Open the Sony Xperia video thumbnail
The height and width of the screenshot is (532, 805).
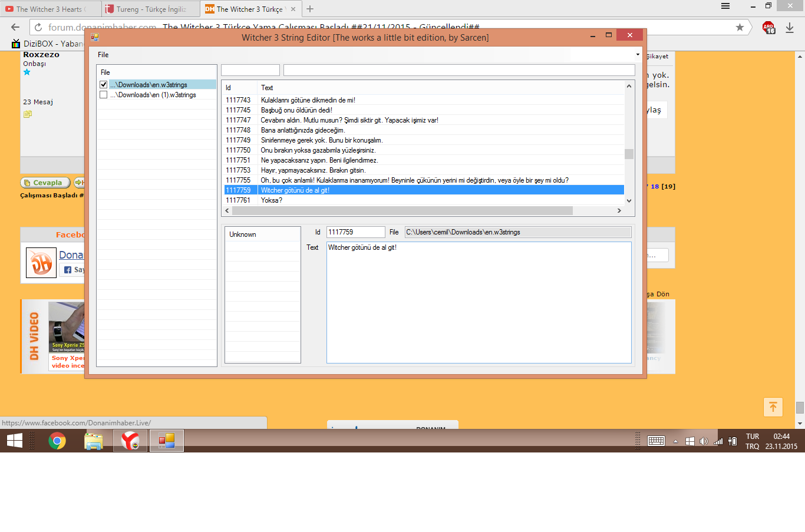point(67,328)
